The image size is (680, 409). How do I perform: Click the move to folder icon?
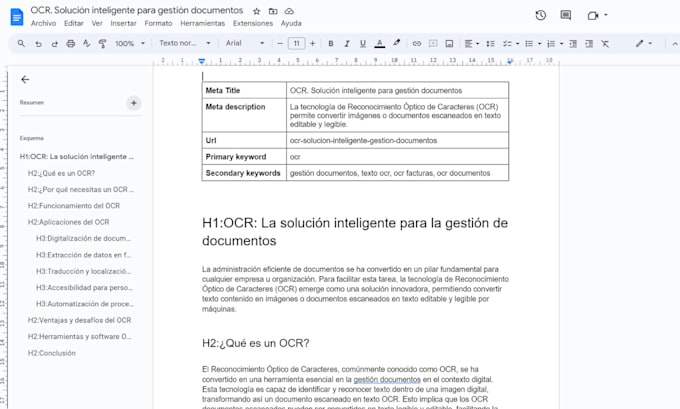[x=273, y=11]
